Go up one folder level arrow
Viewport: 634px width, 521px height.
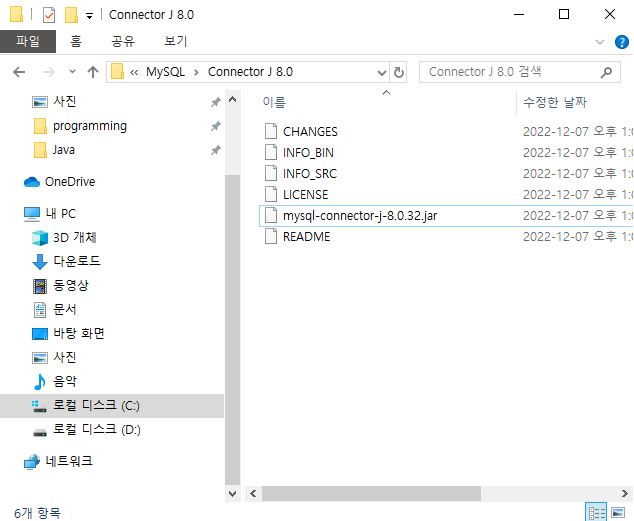(x=93, y=72)
